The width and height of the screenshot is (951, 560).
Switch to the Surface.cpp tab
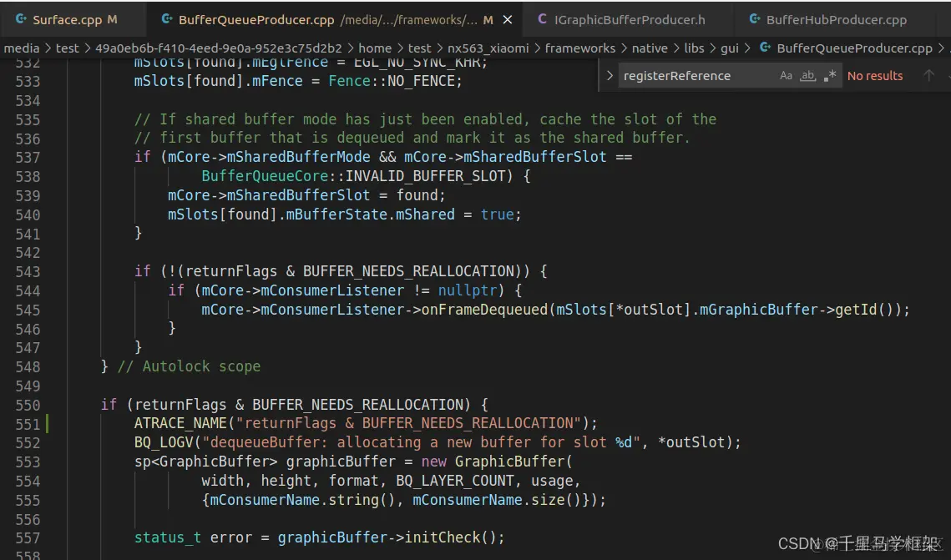(x=67, y=20)
